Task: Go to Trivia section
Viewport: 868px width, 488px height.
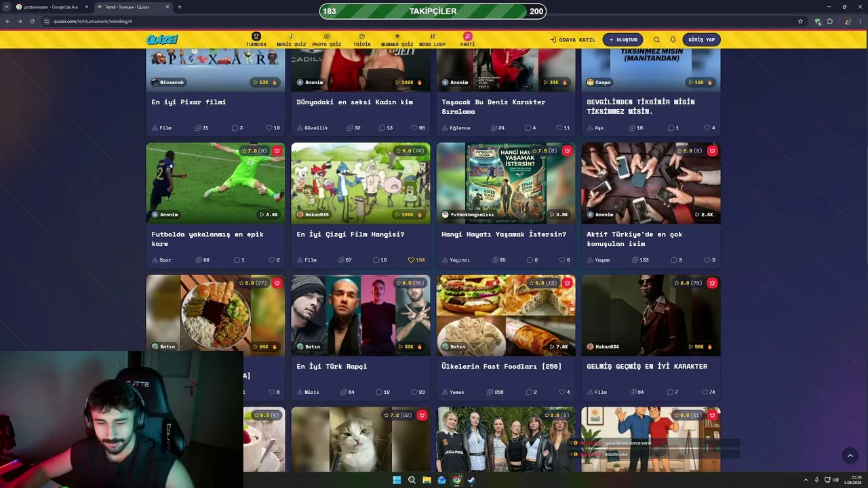Action: click(x=362, y=40)
